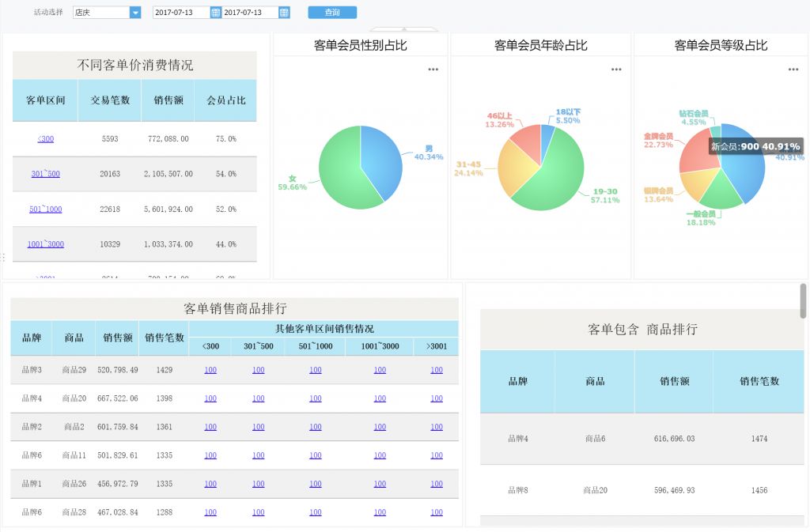Click the 客单区间 column header

[x=45, y=100]
